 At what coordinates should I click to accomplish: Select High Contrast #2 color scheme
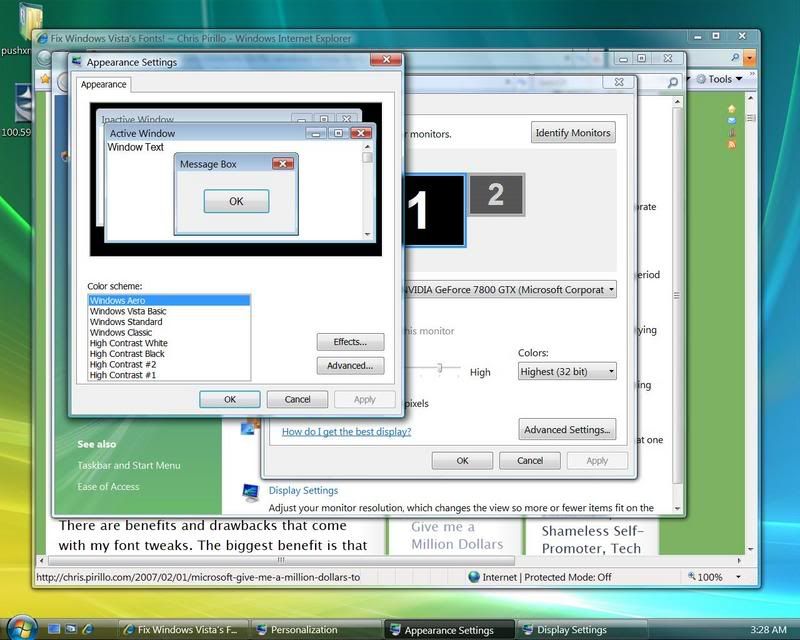click(169, 364)
